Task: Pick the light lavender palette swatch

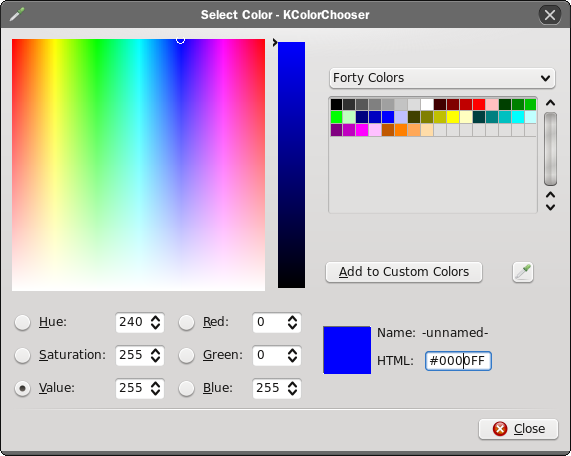Action: [401, 117]
